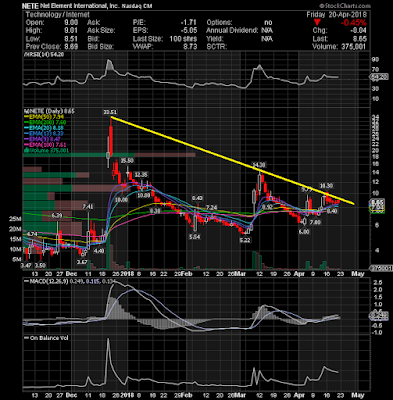
Task: Click the StockCharts.com label at top right
Action: coord(345,6)
